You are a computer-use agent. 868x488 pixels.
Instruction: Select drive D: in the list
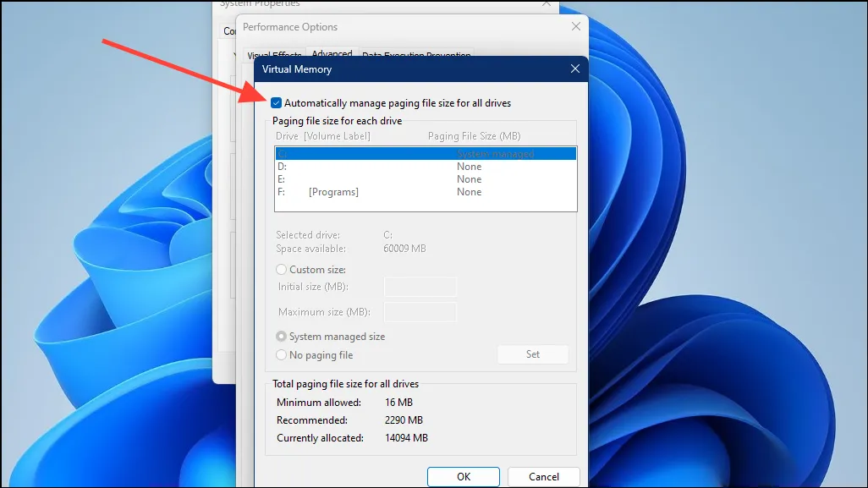pos(425,167)
